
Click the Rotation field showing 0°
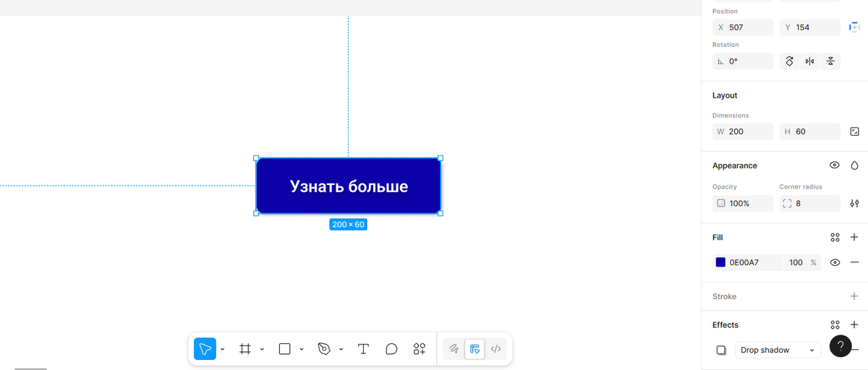click(743, 61)
